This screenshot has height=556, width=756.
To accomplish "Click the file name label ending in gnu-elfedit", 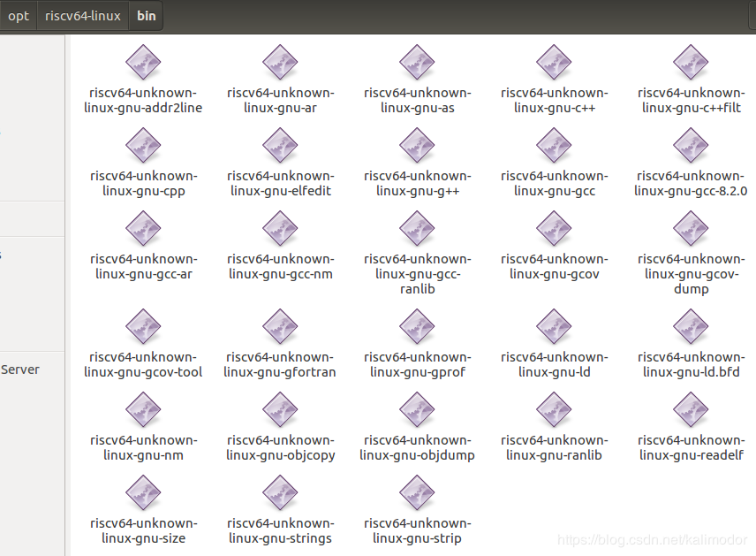I will 280,183.
